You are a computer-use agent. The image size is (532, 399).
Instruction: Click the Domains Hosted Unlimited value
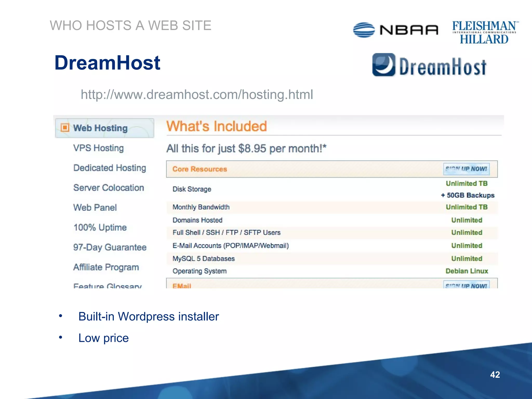point(467,220)
